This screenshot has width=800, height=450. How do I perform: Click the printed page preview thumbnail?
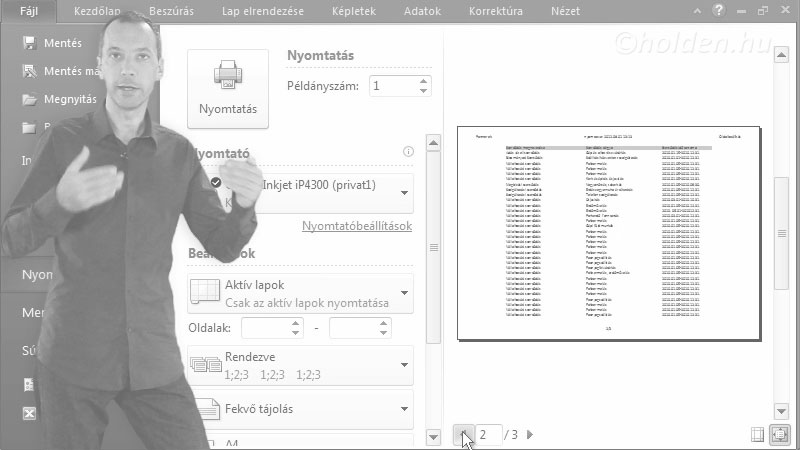coord(609,233)
